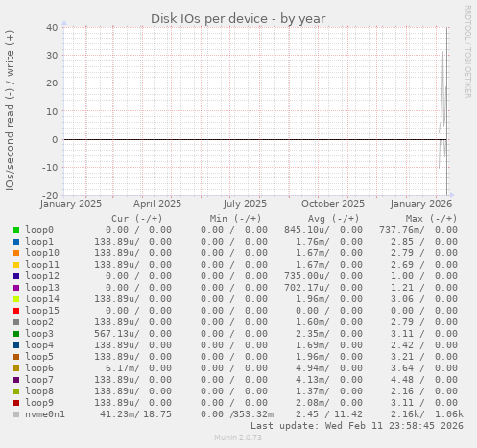
Task: Click the 'Min (-/+)' column header
Action: point(235,219)
